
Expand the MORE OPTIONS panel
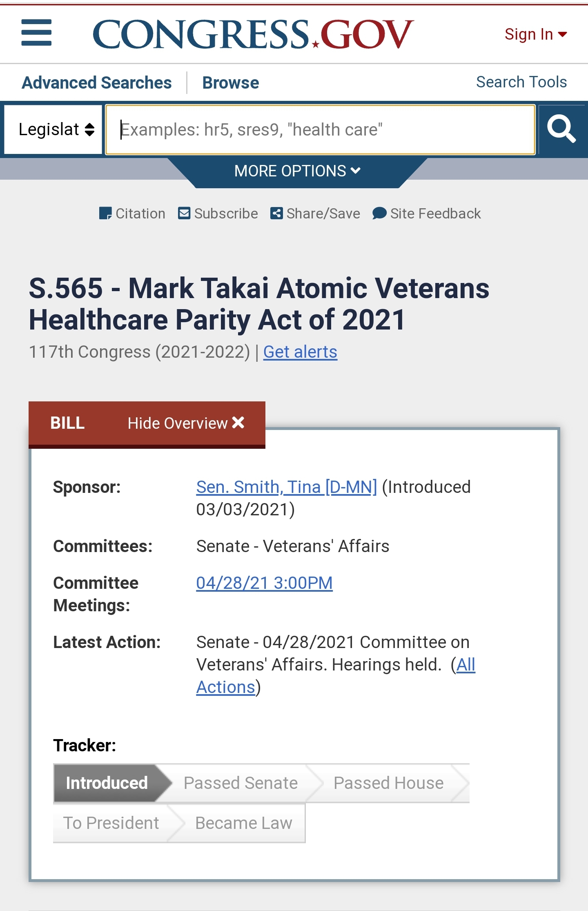297,171
